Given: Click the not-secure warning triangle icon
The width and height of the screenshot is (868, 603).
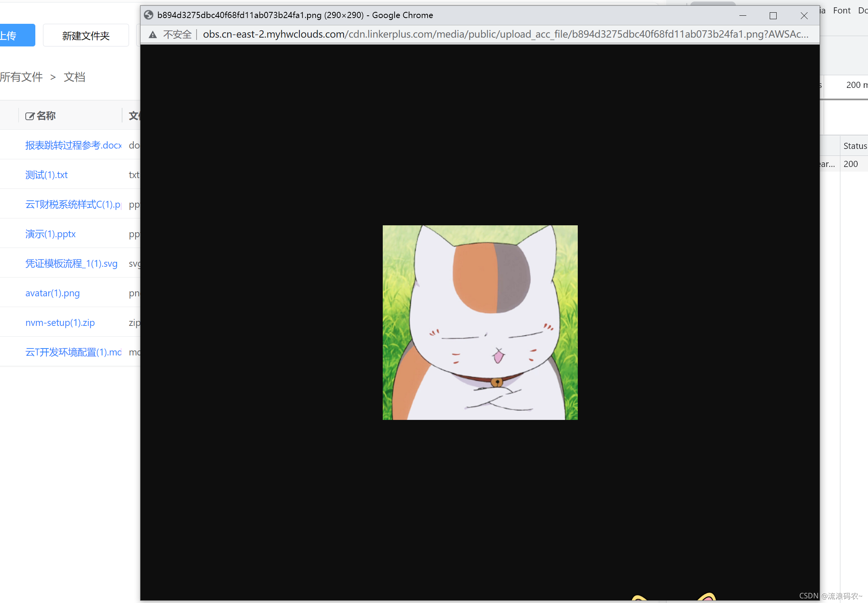Looking at the screenshot, I should 153,35.
